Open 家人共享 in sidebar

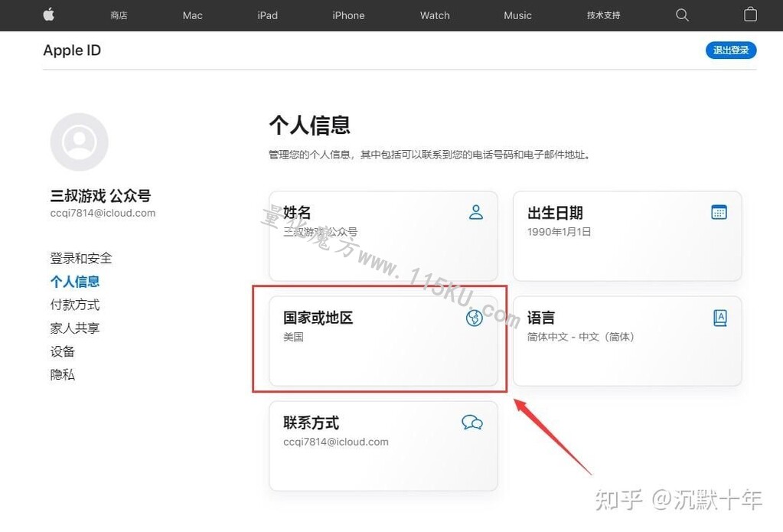(75, 328)
